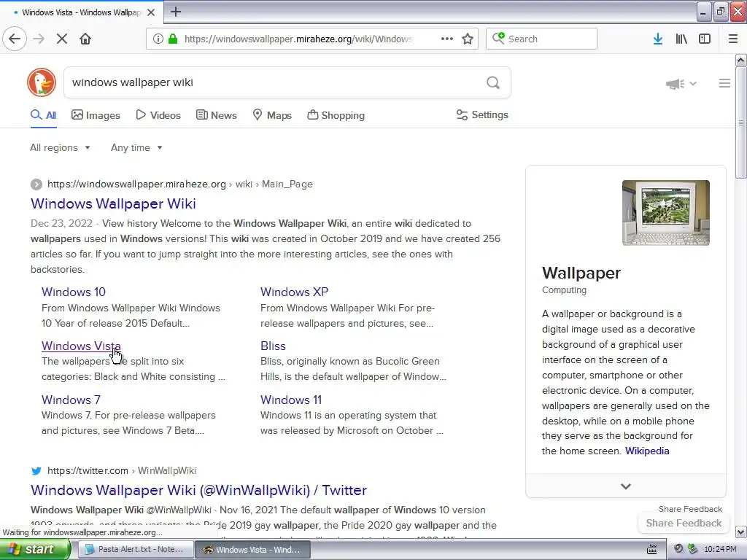Image resolution: width=747 pixels, height=560 pixels.
Task: Focus the Firefox toolbar Search box
Action: (x=541, y=39)
